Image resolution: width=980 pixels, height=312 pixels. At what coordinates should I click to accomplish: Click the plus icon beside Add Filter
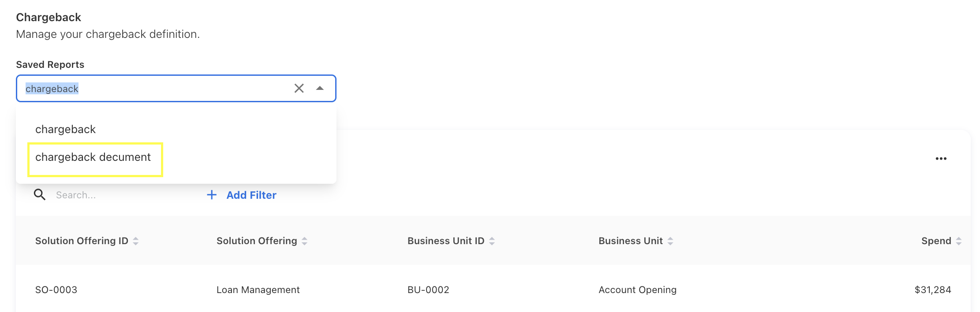212,195
